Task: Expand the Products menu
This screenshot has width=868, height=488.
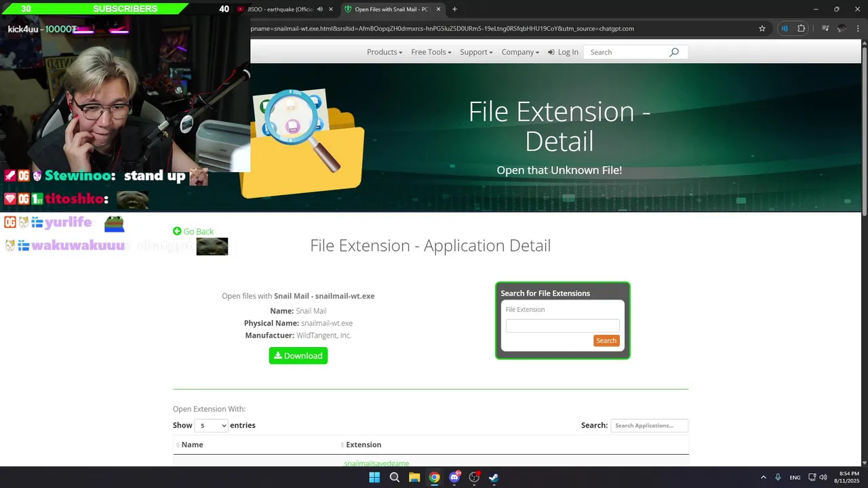Action: 384,52
